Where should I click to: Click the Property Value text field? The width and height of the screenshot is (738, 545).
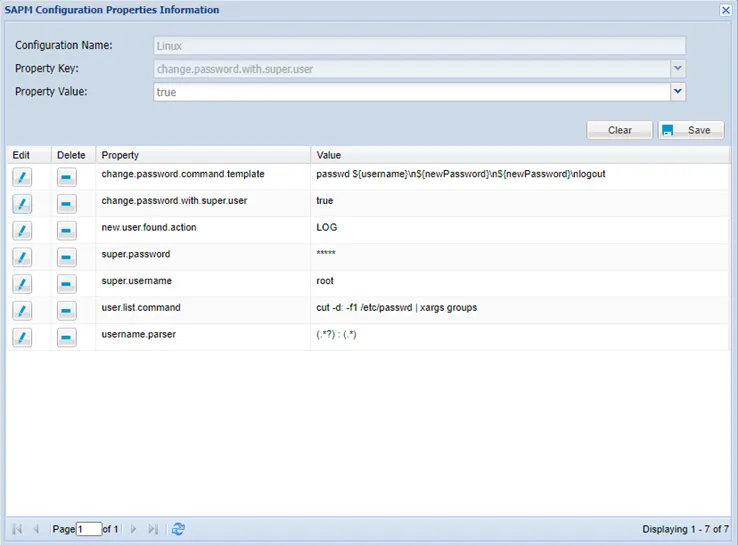(412, 92)
